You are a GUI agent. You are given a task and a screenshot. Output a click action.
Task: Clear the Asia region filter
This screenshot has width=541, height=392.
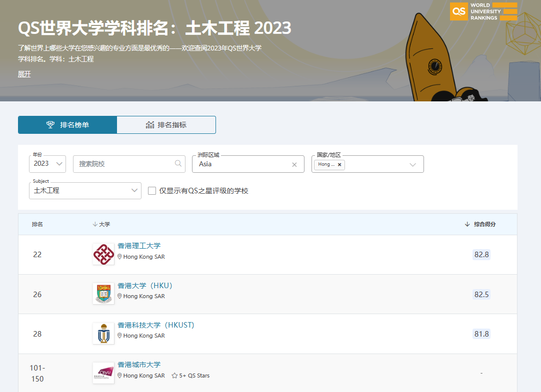click(294, 165)
